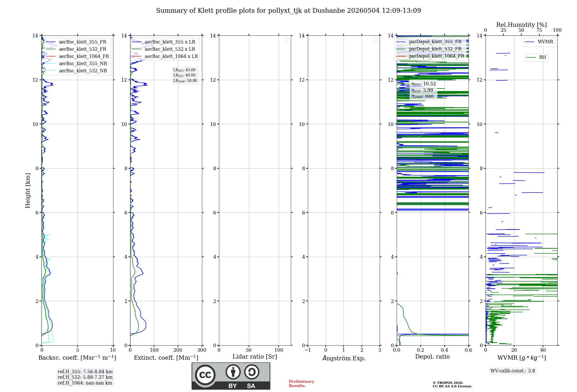Click the © TROPOS 2026 copyright text
Image resolution: width=577 pixels, height=392 pixels.
point(448,383)
